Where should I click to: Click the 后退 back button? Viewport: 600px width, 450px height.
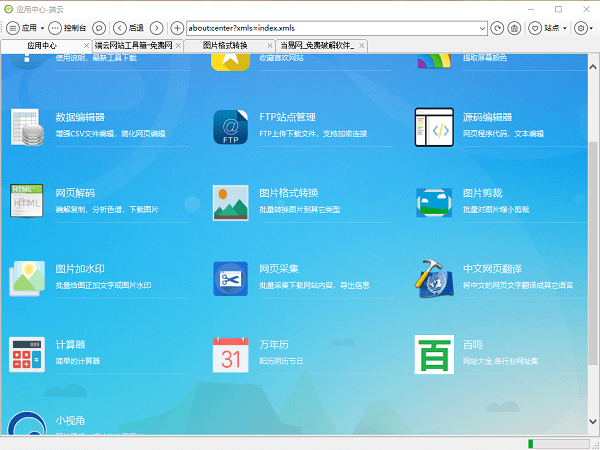pyautogui.click(x=130, y=28)
